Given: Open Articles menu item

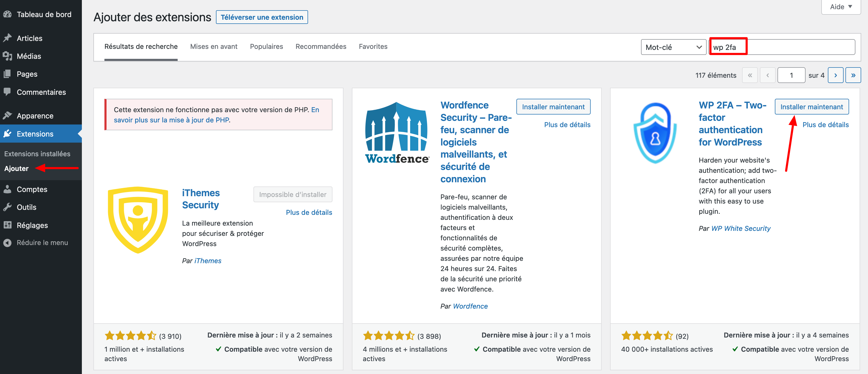Looking at the screenshot, I should tap(41, 38).
